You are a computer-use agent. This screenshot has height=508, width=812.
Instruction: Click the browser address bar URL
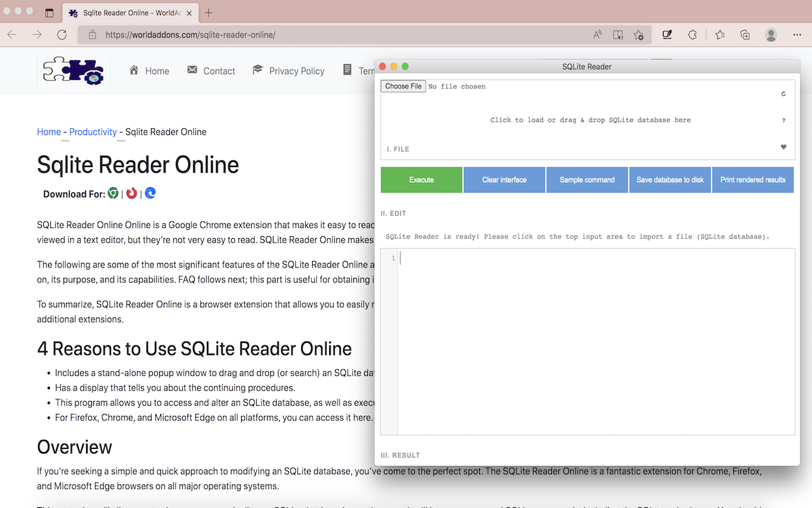pyautogui.click(x=190, y=35)
